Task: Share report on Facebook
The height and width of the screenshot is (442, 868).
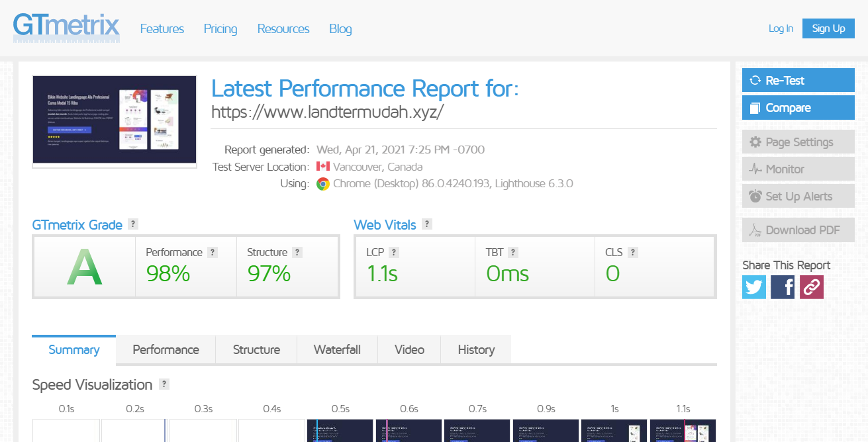Action: click(783, 287)
